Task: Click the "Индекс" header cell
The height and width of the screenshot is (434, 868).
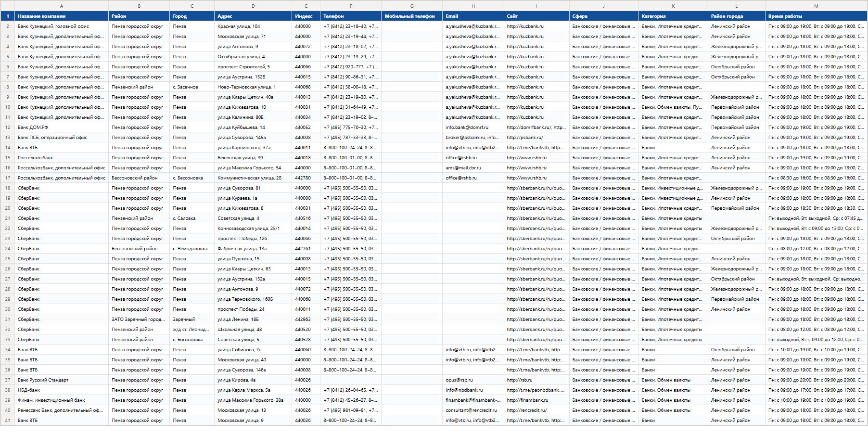Action: click(x=306, y=16)
